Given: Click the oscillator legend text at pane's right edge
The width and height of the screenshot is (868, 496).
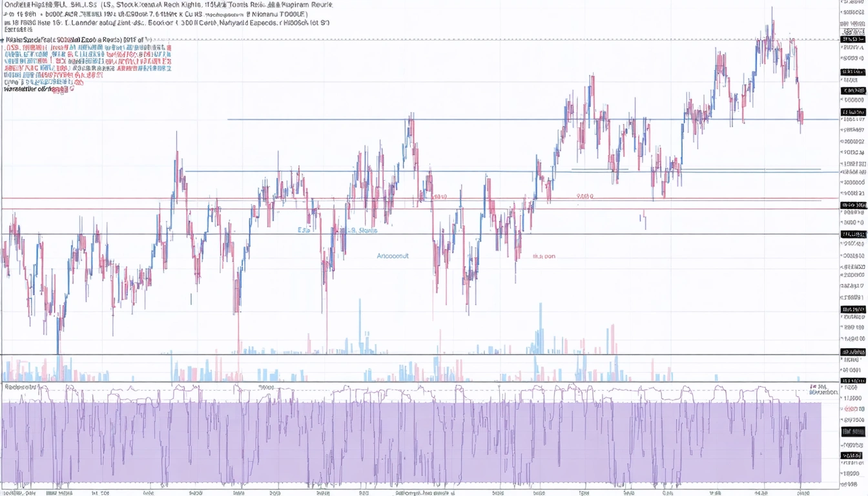Looking at the screenshot, I should (x=823, y=389).
